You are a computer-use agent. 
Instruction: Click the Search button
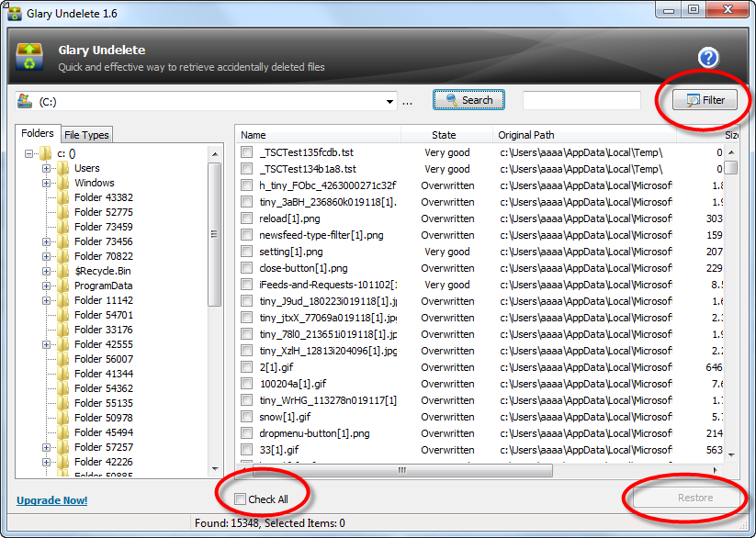[x=468, y=100]
